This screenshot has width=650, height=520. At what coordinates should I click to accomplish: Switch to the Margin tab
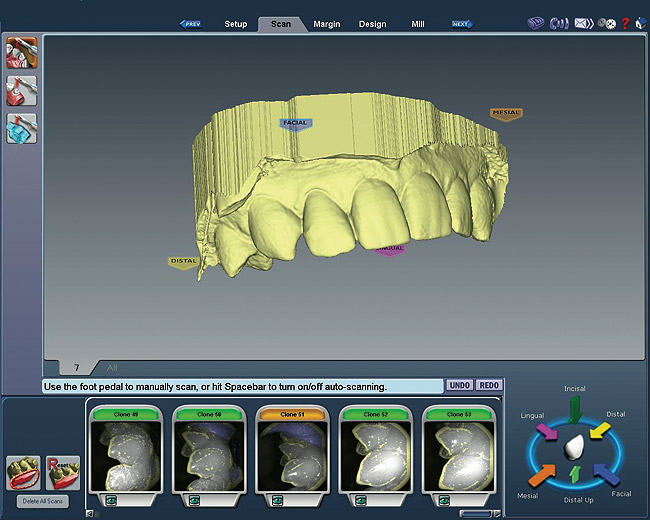pyautogui.click(x=327, y=23)
